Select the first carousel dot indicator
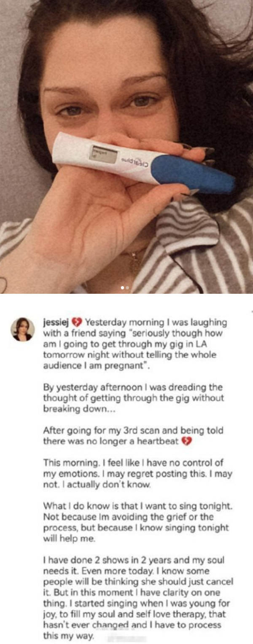This screenshot has height=644, width=253. coord(123,288)
